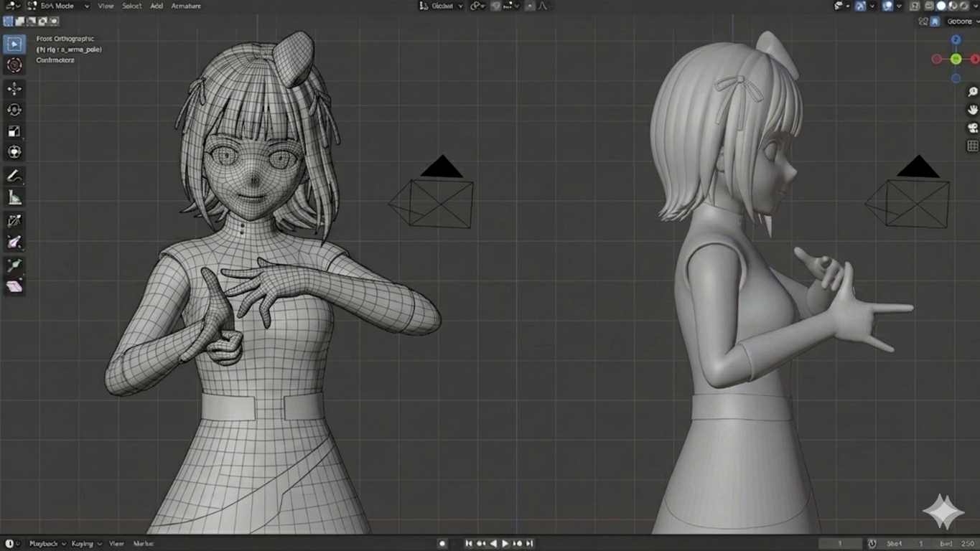Screen dimensions: 980x551
Task: Activate the Annotate pencil tool
Action: (14, 176)
